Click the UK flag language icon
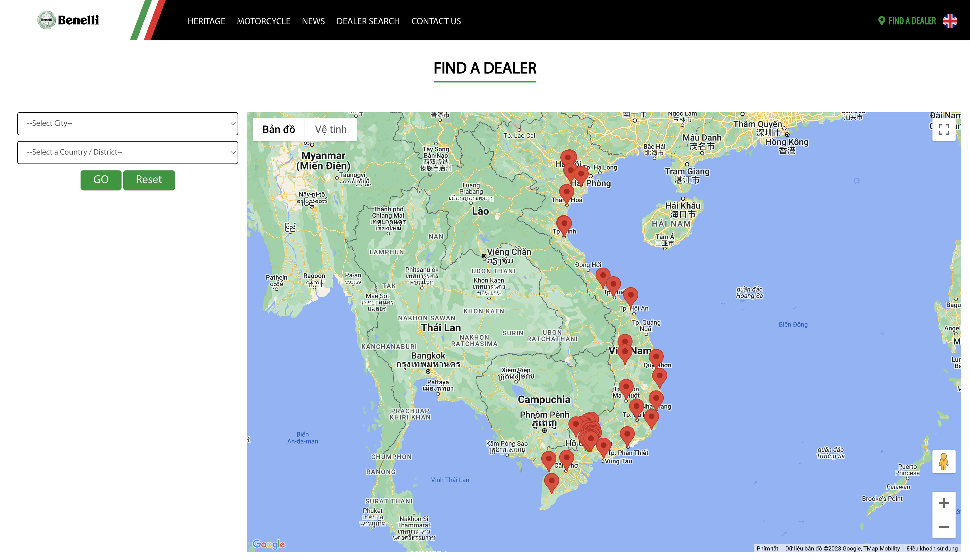This screenshot has width=970, height=560. pos(950,21)
